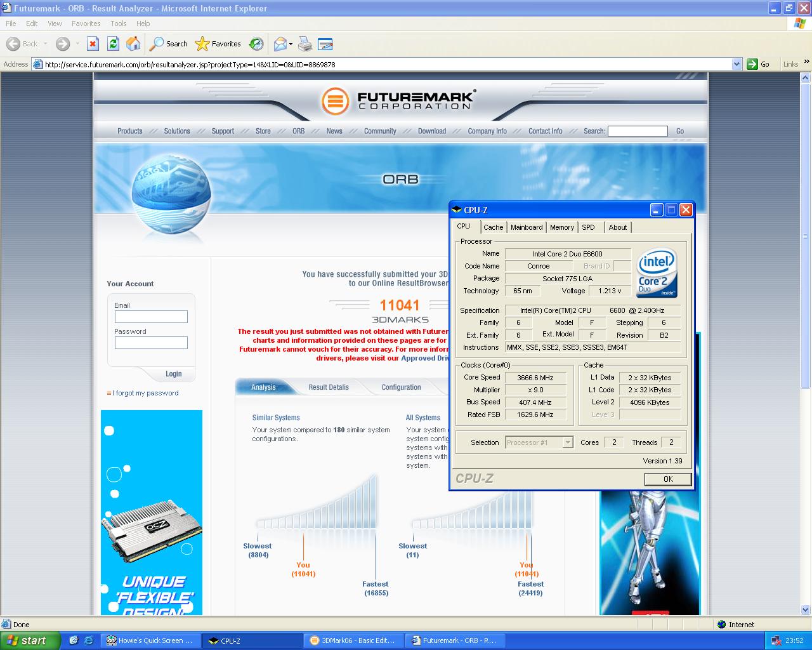
Task: Open the View menu
Action: click(55, 23)
